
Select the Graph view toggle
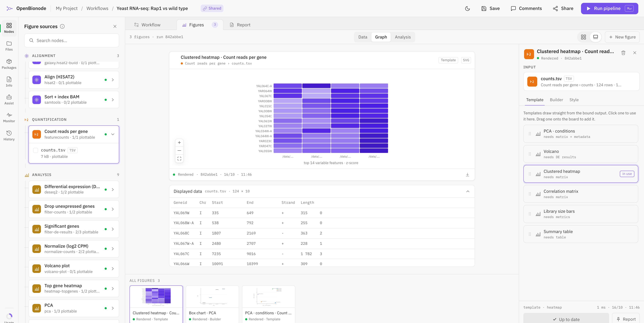coord(381,37)
